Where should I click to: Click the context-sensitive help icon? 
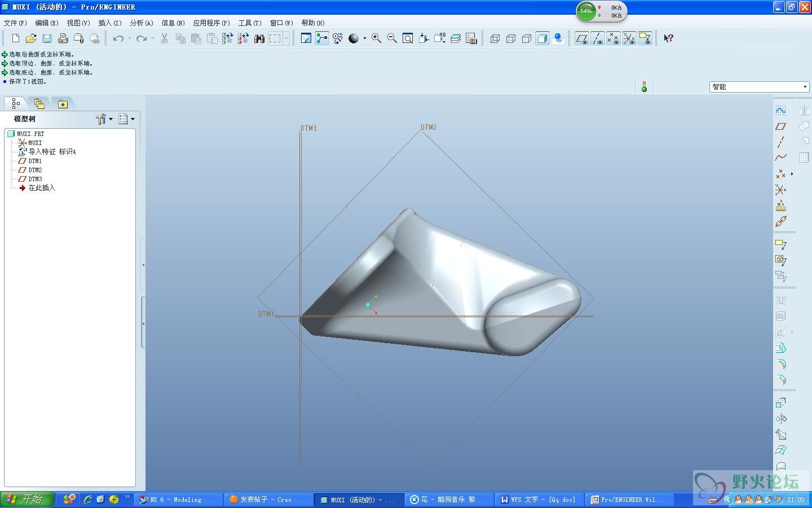coord(668,38)
